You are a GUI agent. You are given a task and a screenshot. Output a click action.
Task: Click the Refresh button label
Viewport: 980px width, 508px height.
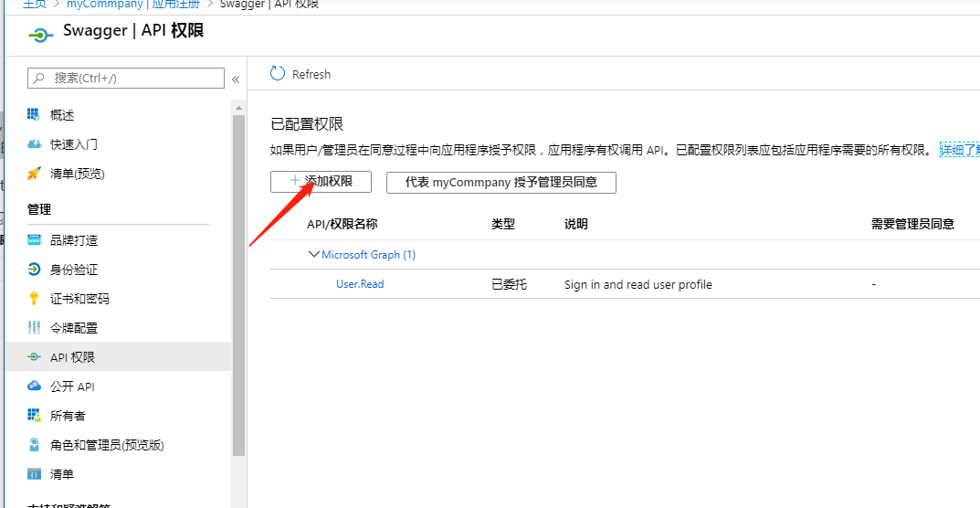[311, 74]
